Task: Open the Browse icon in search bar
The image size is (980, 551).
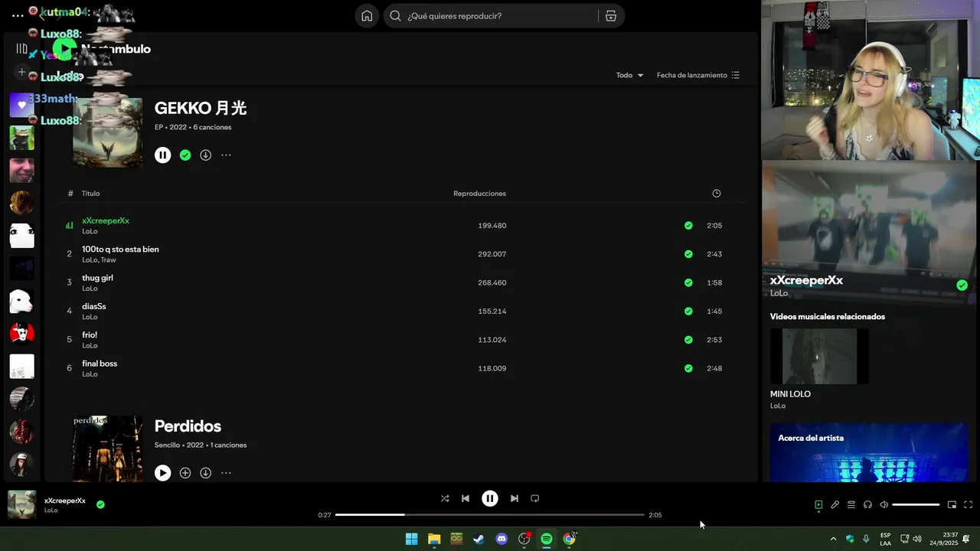Action: tap(611, 16)
